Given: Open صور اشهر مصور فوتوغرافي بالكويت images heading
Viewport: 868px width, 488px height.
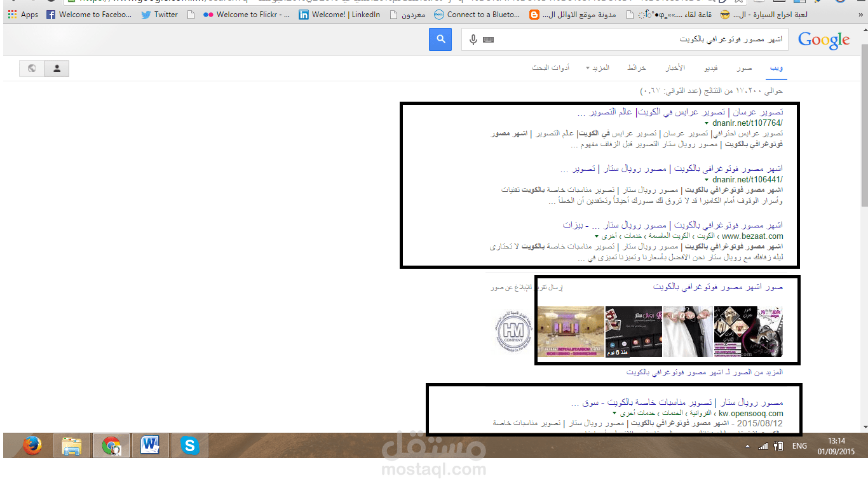Looking at the screenshot, I should pos(718,287).
